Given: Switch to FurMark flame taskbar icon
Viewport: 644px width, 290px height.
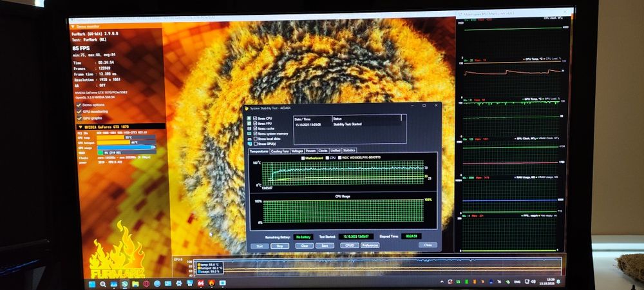Looking at the screenshot, I should (x=211, y=284).
